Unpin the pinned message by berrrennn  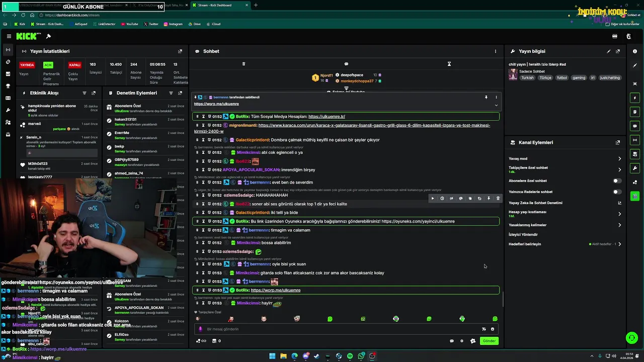pos(486,97)
